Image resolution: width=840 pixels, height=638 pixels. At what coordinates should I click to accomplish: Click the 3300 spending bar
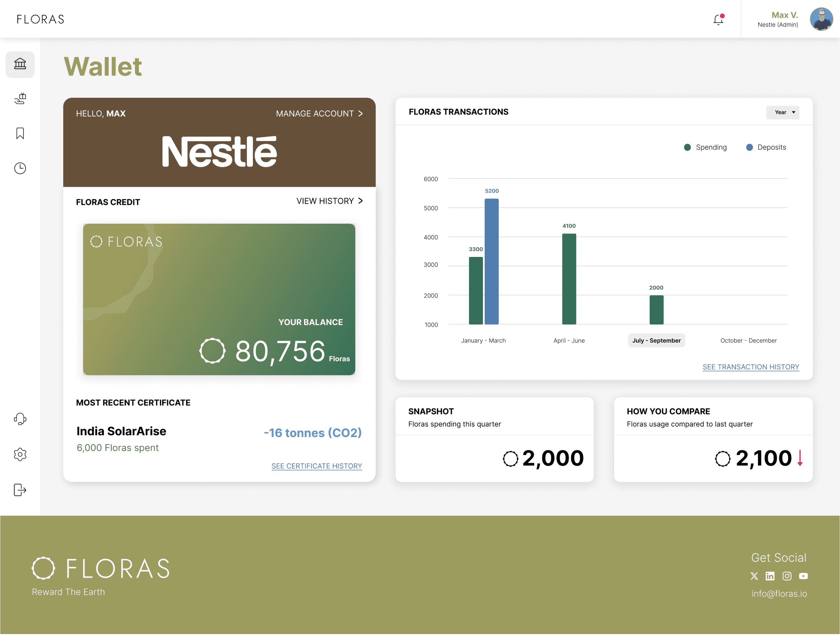point(476,291)
